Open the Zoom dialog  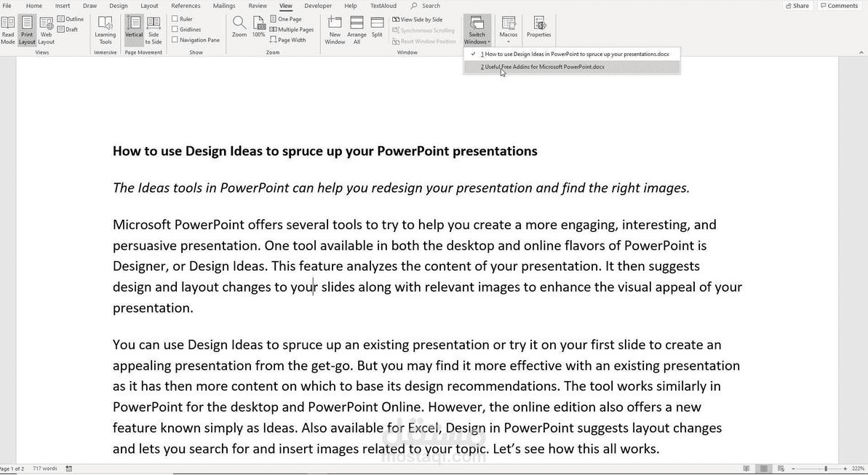point(239,27)
